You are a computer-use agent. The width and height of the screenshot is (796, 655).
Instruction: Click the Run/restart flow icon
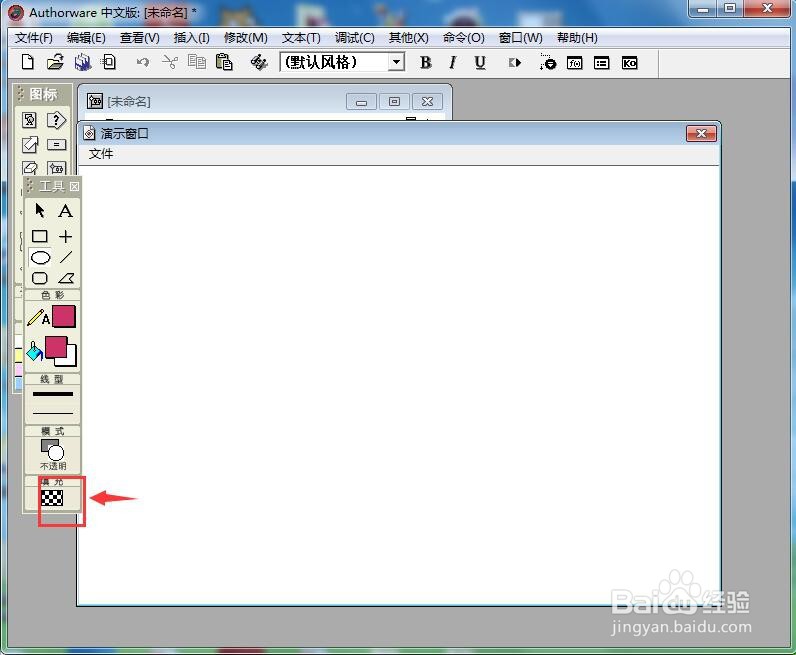coord(515,62)
